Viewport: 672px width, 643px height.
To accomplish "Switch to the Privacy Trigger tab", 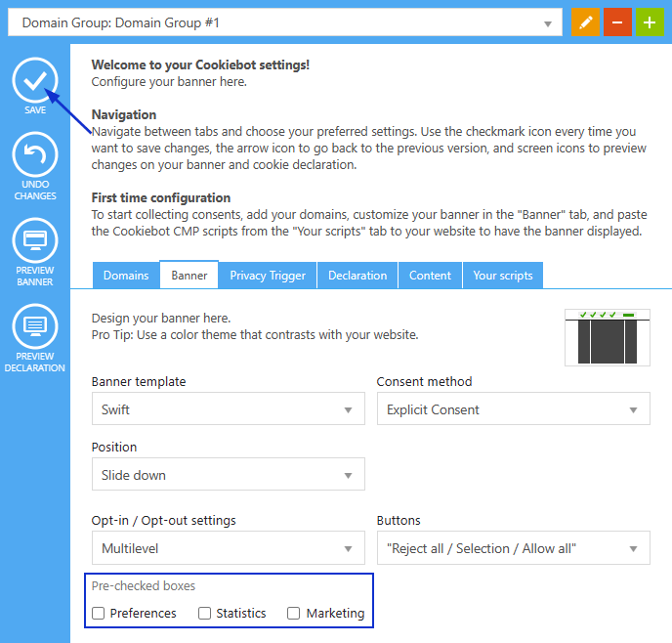I will pyautogui.click(x=268, y=276).
